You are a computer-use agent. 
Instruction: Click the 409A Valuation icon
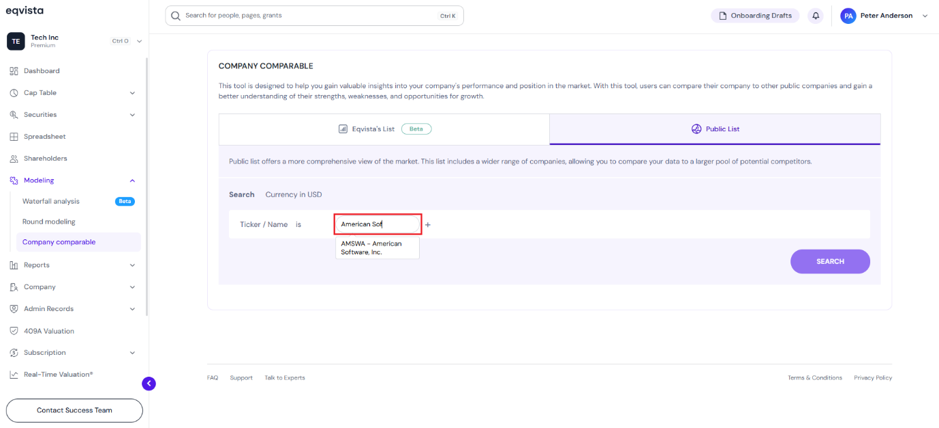pos(14,330)
